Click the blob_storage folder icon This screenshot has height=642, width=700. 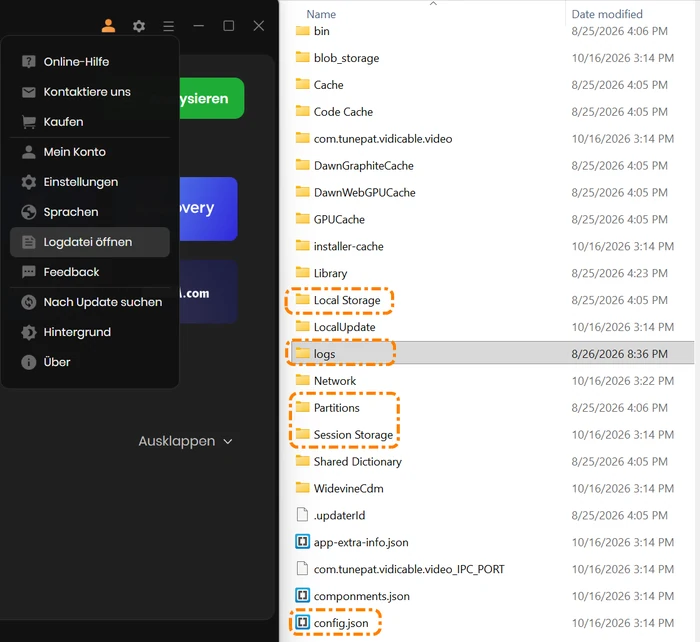pyautogui.click(x=302, y=57)
